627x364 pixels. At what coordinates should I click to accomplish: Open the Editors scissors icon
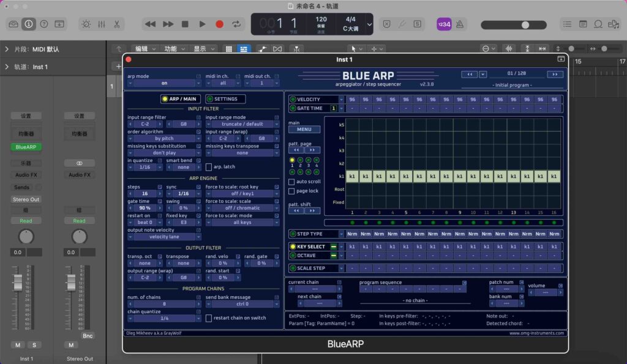click(x=117, y=24)
